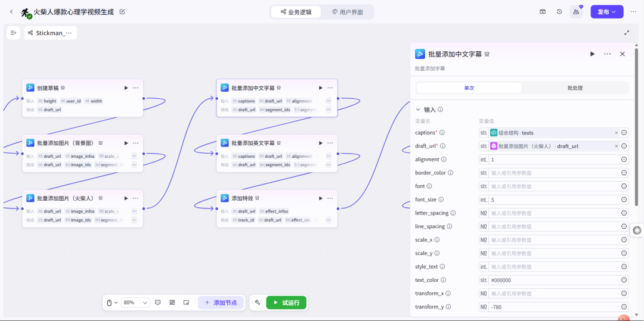Open the 80% zoom dropdown

click(135, 303)
